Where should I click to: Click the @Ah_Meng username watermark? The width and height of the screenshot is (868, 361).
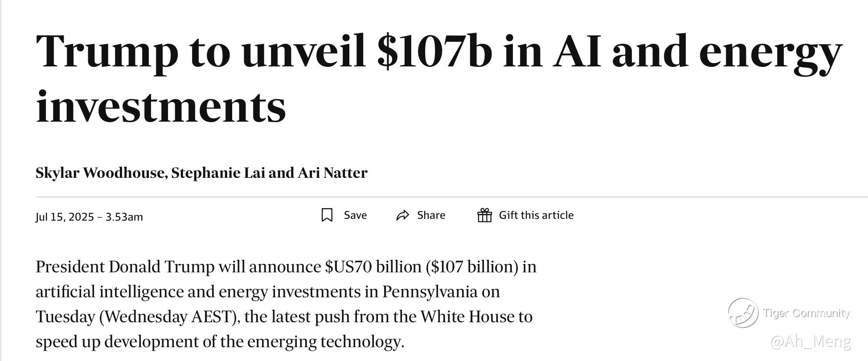811,341
